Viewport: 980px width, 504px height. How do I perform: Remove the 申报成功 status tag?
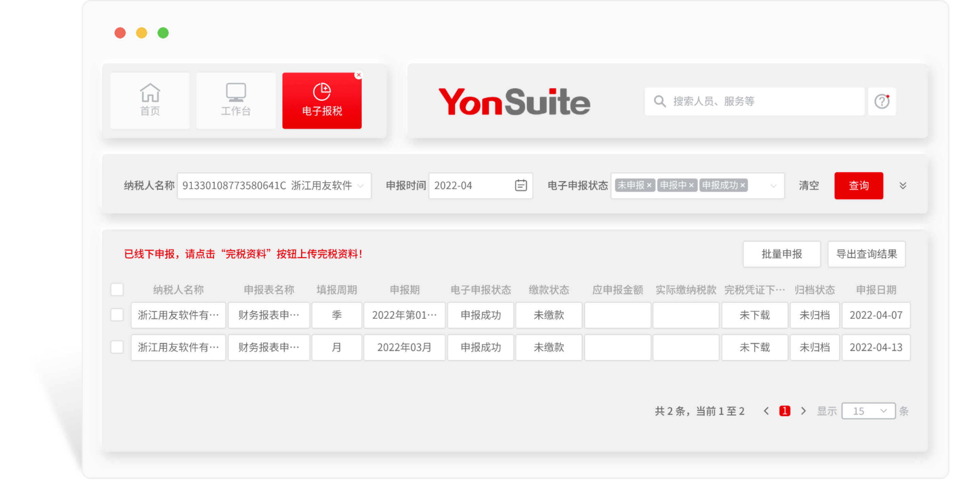click(742, 185)
